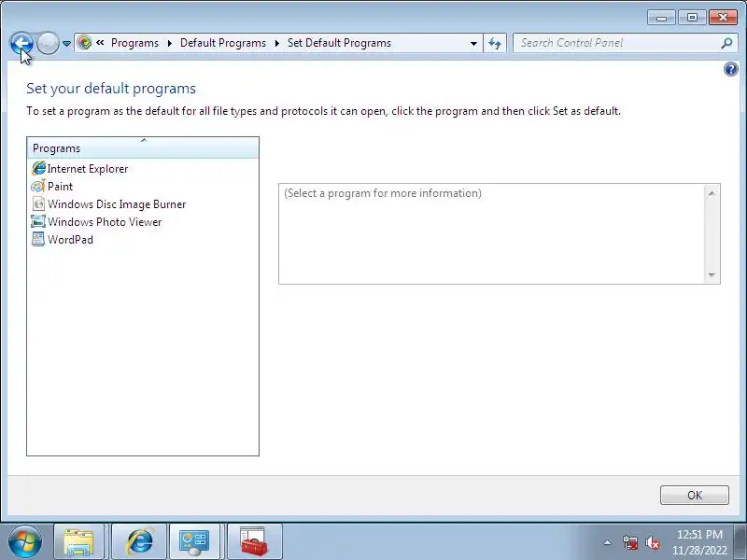Viewport: 747px width, 560px height.
Task: Open the Windows Start menu orb
Action: pos(25,542)
